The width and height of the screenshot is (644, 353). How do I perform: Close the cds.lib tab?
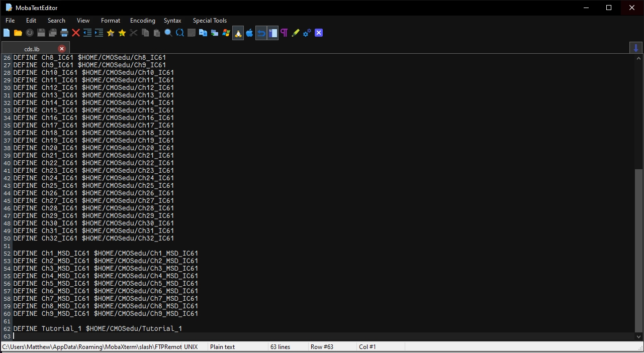click(62, 49)
